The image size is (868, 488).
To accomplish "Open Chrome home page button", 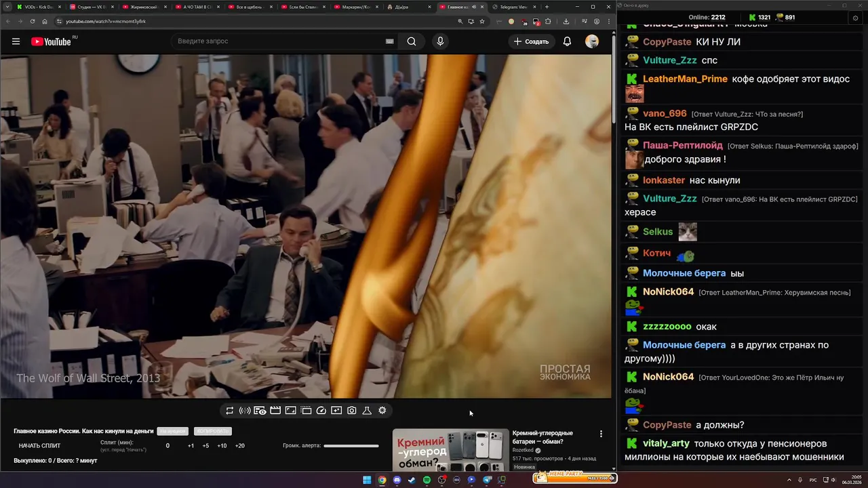I will [x=46, y=21].
